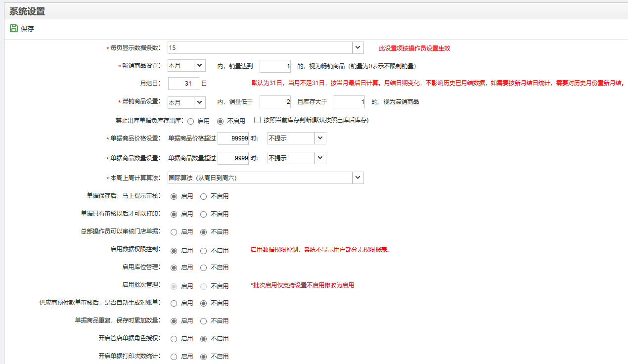The height and width of the screenshot is (364, 628).
Task: Select 启用 for 单据只有审核以后才可以打印
Action: [174, 214]
